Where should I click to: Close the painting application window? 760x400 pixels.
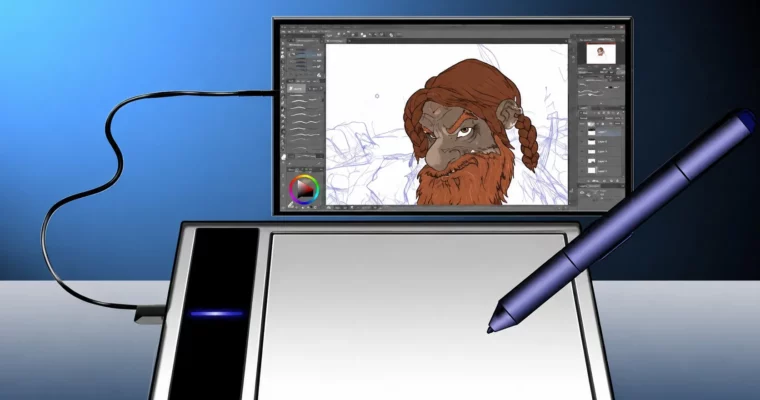point(621,28)
